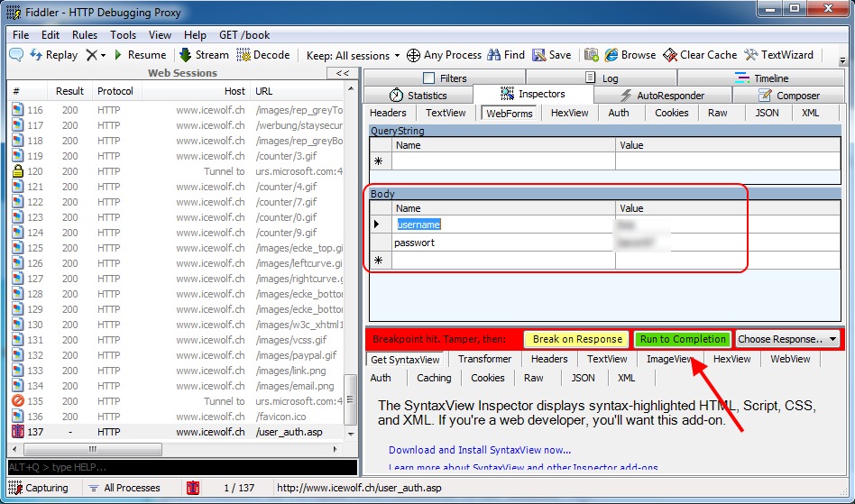
Task: Toggle Capturing in the status bar
Action: [x=38, y=488]
